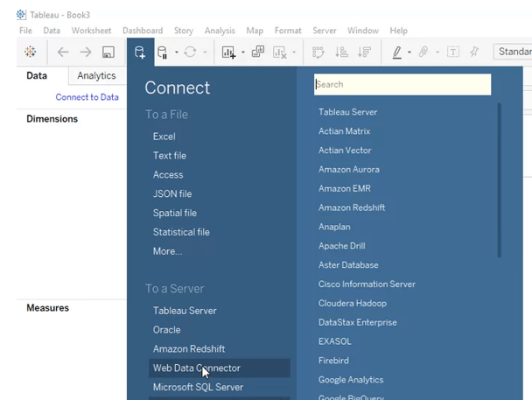
Task: Click the Save icon in the toolbar
Action: (x=108, y=52)
